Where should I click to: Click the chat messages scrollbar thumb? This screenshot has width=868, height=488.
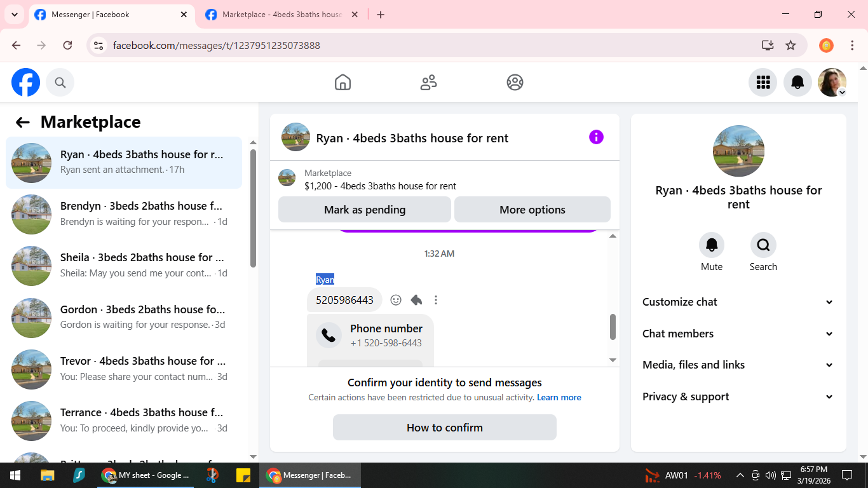613,327
